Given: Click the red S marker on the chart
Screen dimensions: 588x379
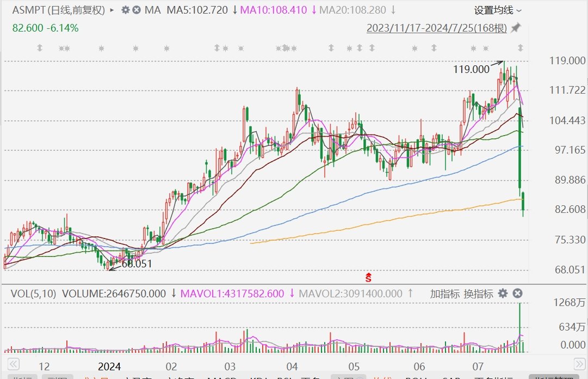Looking at the screenshot, I should [x=368, y=278].
